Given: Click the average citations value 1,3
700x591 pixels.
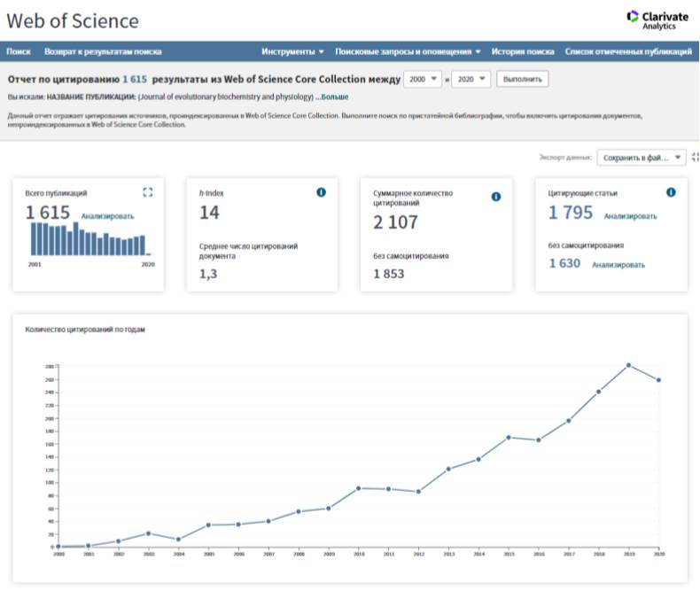Looking at the screenshot, I should coord(208,274).
